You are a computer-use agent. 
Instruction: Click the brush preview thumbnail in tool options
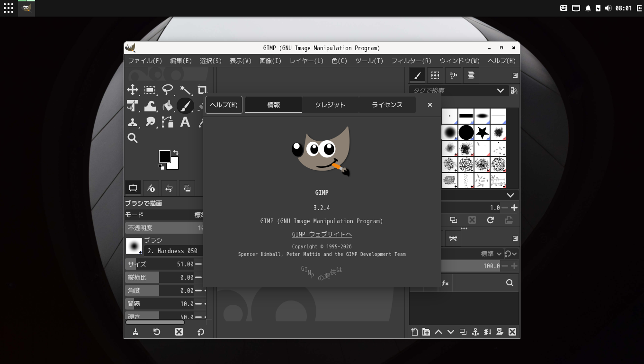coord(134,246)
